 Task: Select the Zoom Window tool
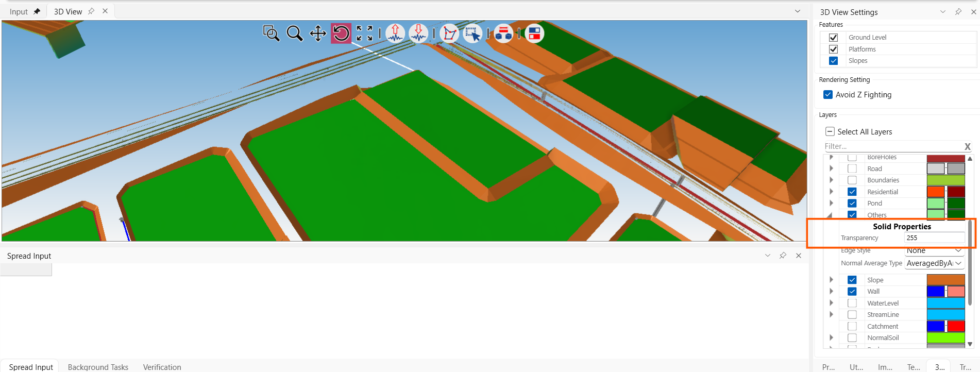271,33
